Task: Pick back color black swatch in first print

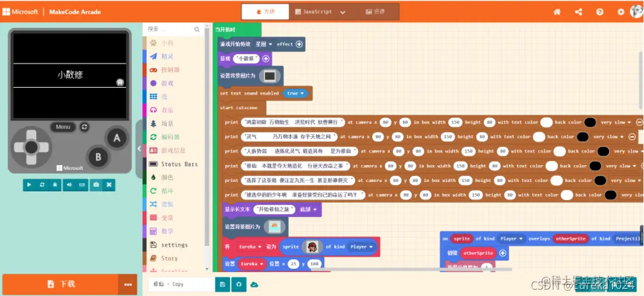Action: (590, 122)
